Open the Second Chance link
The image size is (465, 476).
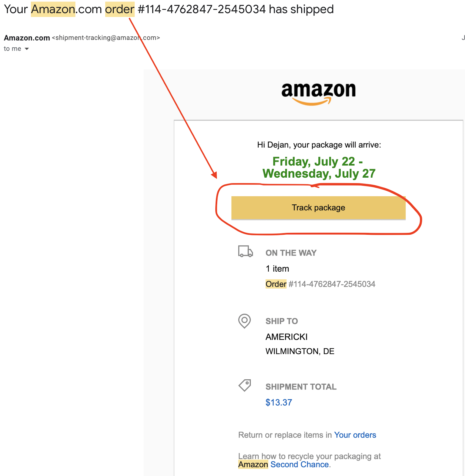(x=300, y=464)
